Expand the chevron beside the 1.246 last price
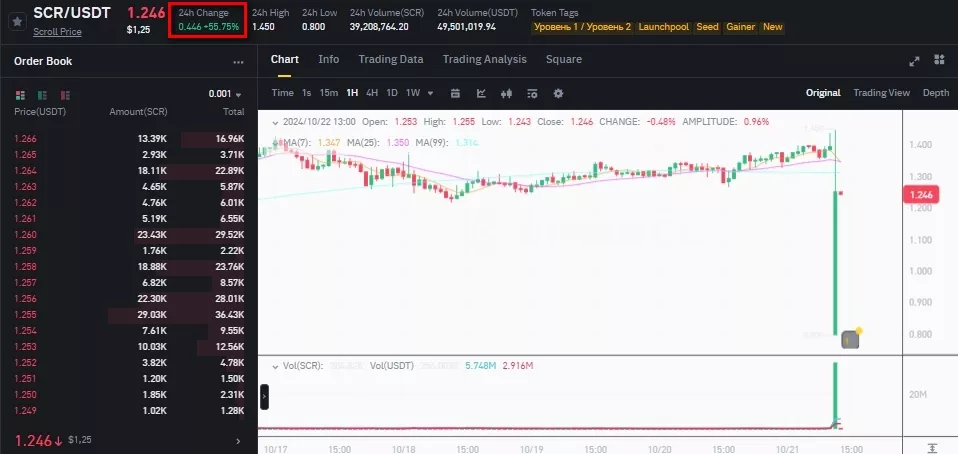This screenshot has width=958, height=454. [x=238, y=441]
